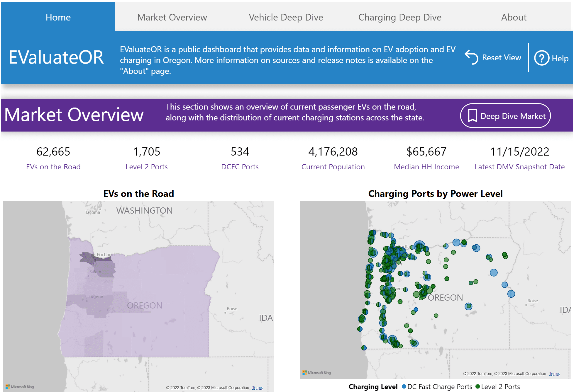The height and width of the screenshot is (392, 574).
Task: Click the Reset View undo arrow icon
Action: coord(471,57)
